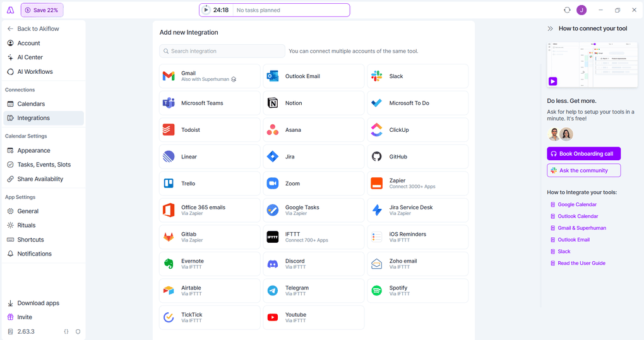Click the Google Tasks icon
The height and width of the screenshot is (340, 644).
coord(273,211)
